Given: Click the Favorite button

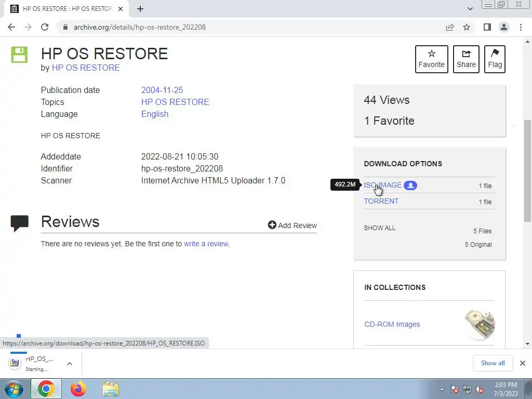Looking at the screenshot, I should pyautogui.click(x=431, y=59).
